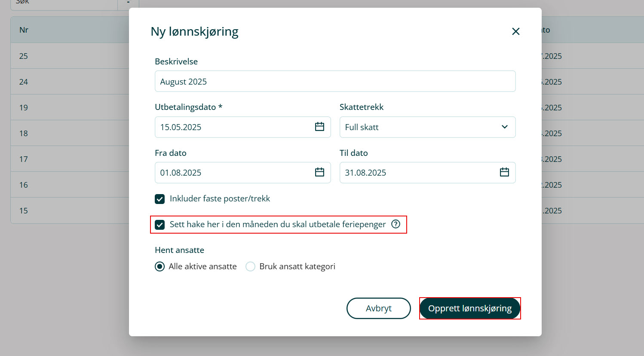Viewport: 644px width, 356px height.
Task: Click the Til dato value 31.08.2025
Action: [x=365, y=173]
